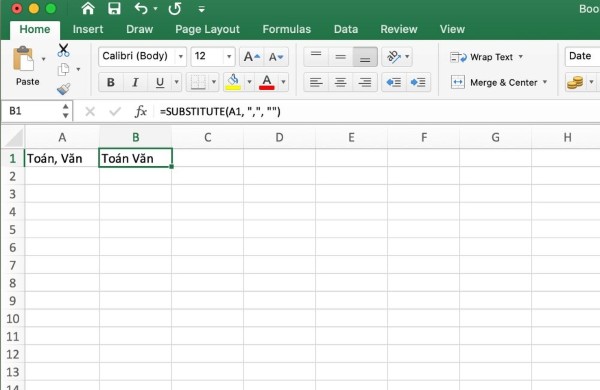This screenshot has height=390, width=600.
Task: Open Customize Quick Access Toolbar dropdown
Action: click(x=201, y=9)
